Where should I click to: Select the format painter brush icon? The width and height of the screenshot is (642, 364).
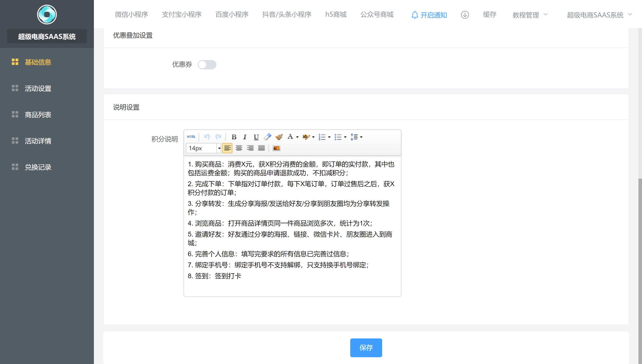(x=279, y=137)
